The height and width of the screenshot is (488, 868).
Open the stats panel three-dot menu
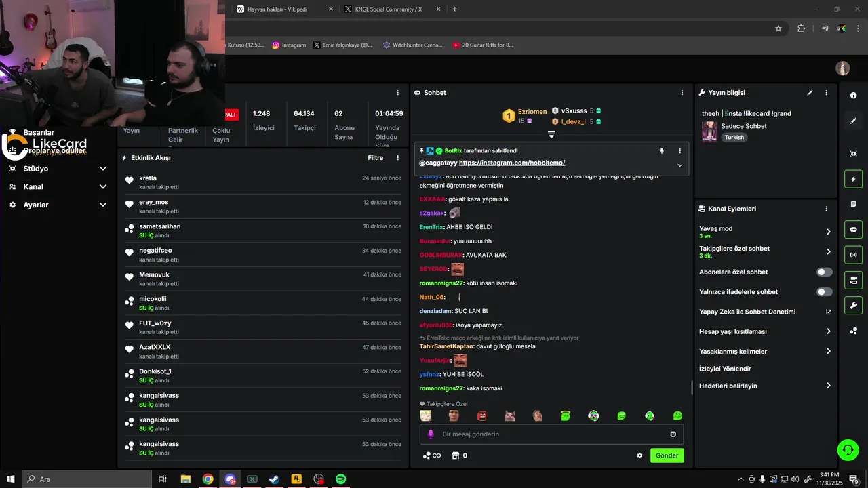398,93
